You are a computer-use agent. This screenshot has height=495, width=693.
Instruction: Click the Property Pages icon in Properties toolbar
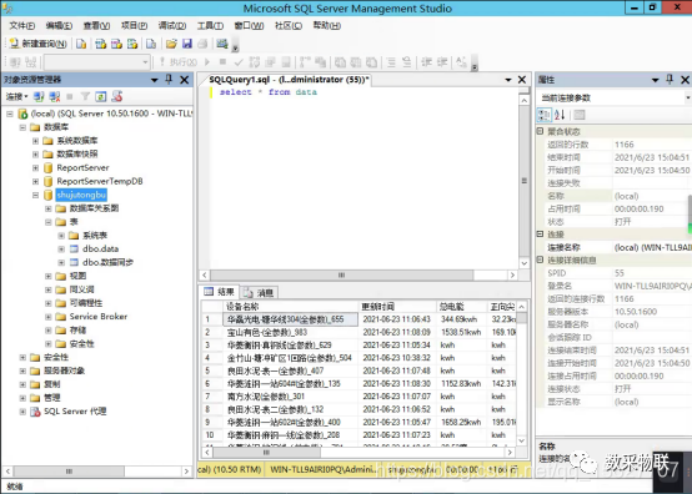tap(579, 115)
